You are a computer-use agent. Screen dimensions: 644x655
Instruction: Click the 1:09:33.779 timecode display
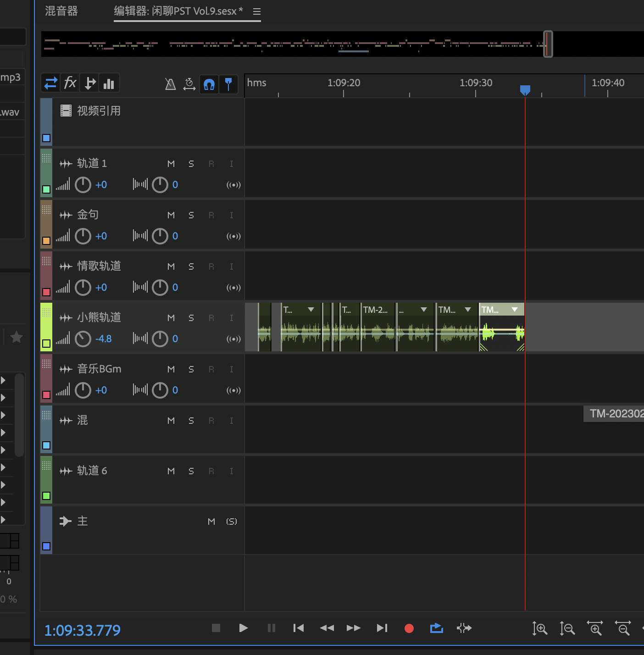pyautogui.click(x=83, y=630)
